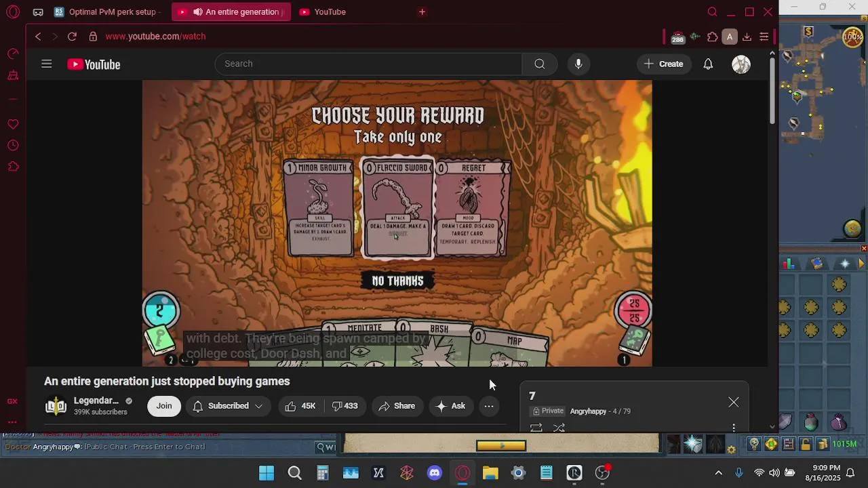Viewport: 868px width, 488px height.
Task: Open the Legendar... channel name link
Action: (x=96, y=401)
